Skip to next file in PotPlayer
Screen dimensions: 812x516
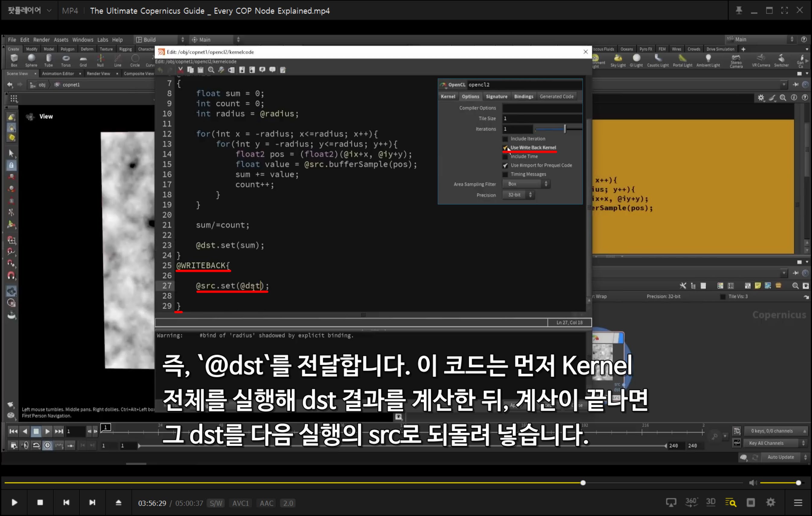point(92,502)
